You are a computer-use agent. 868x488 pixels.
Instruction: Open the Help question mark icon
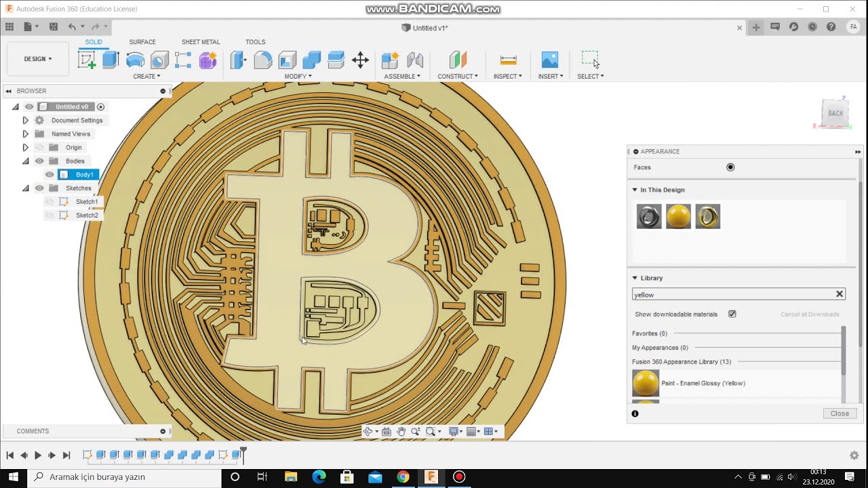(831, 27)
